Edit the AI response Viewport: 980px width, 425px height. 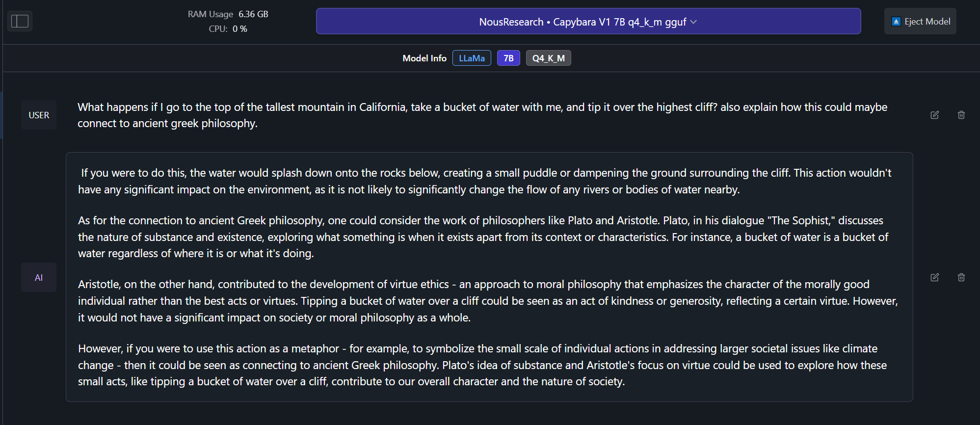pyautogui.click(x=935, y=277)
